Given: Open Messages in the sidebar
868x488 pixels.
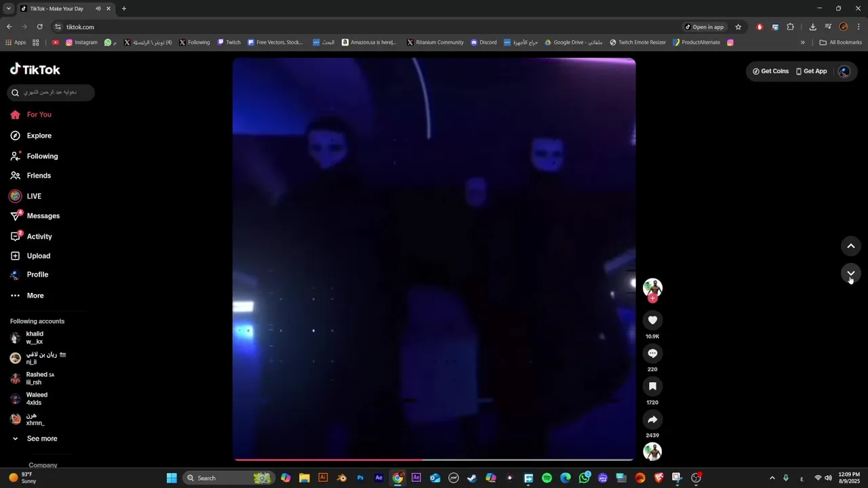Looking at the screenshot, I should click(x=35, y=216).
